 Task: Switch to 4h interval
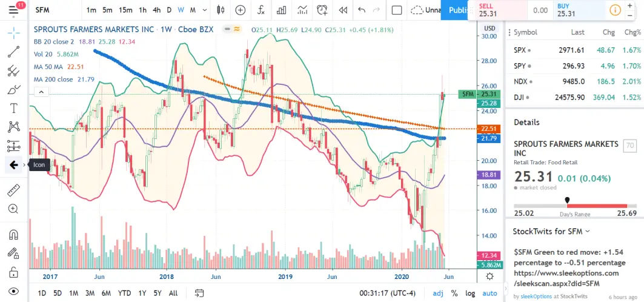pyautogui.click(x=156, y=10)
